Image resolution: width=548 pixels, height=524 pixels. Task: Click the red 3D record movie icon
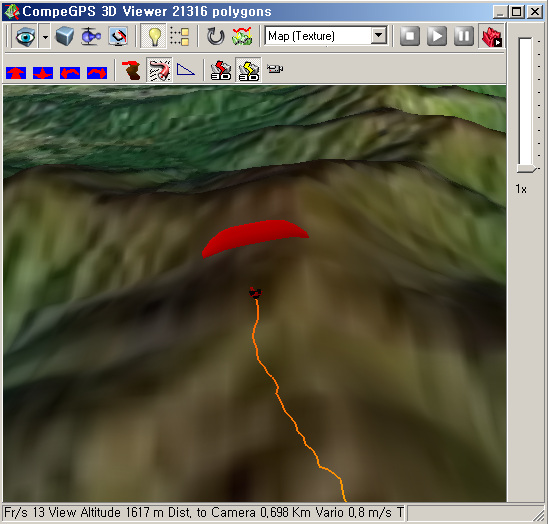point(491,36)
